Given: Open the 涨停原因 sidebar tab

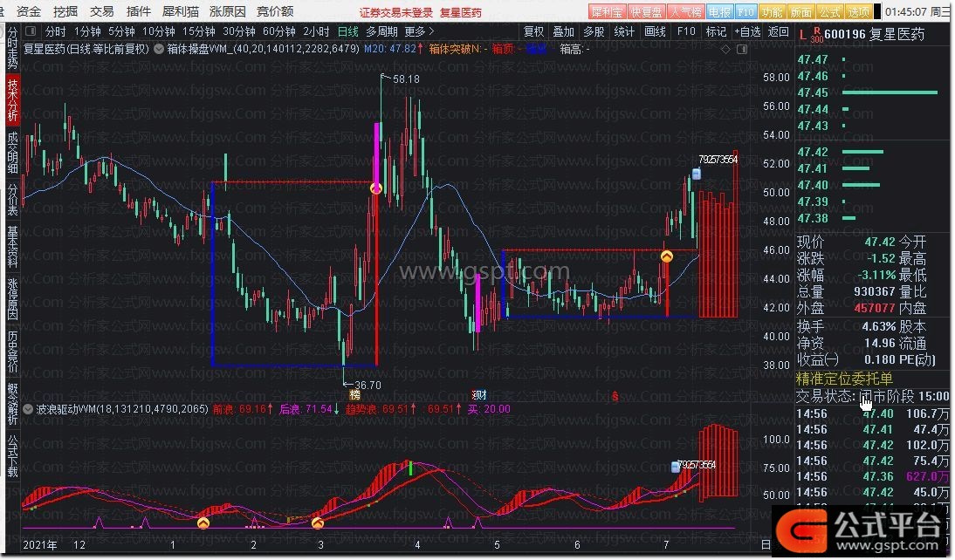Looking at the screenshot, I should [x=13, y=299].
